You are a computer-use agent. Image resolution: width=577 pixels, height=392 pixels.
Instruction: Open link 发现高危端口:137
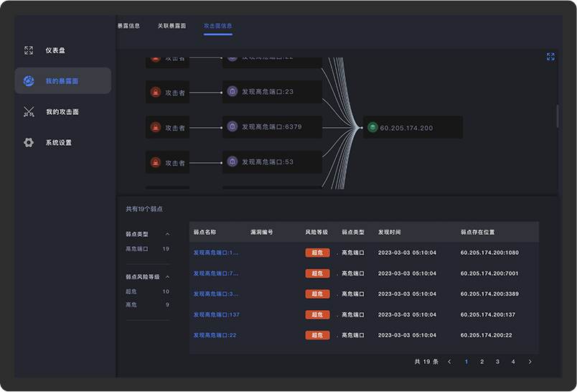point(217,314)
